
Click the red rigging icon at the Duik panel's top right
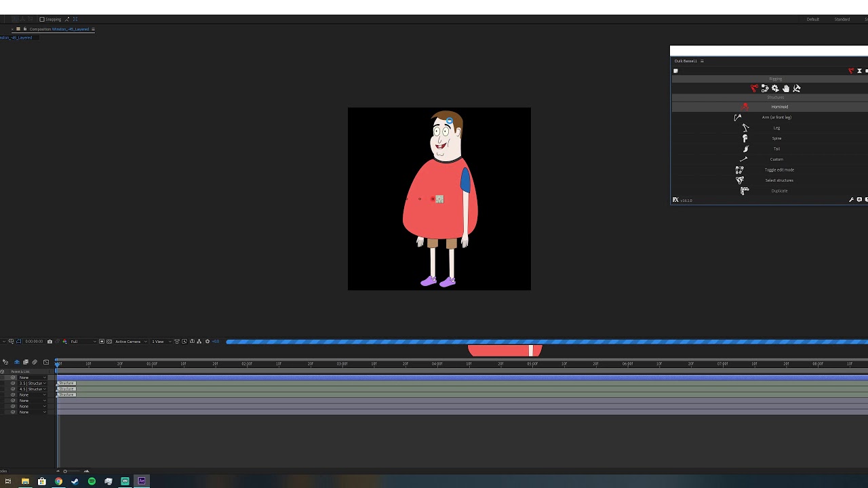point(851,70)
